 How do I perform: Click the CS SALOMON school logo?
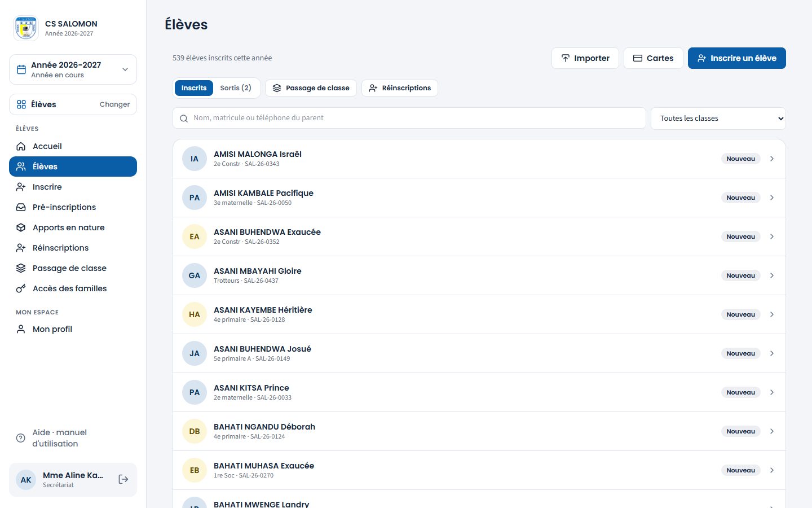tap(25, 28)
